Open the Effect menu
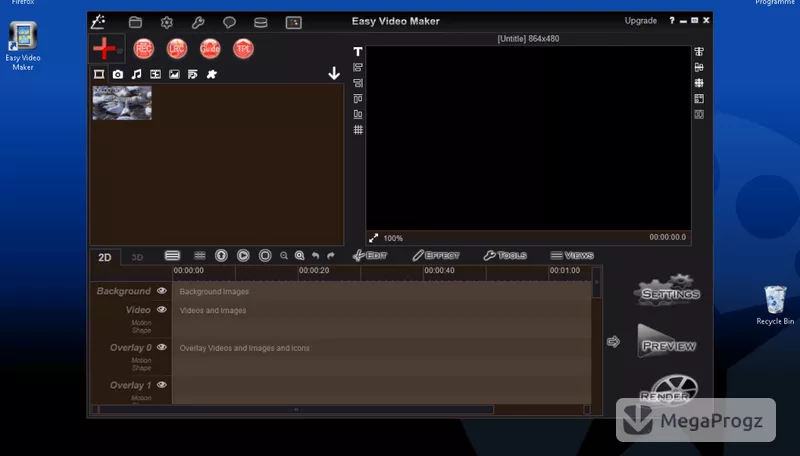The height and width of the screenshot is (456, 800). tap(436, 256)
